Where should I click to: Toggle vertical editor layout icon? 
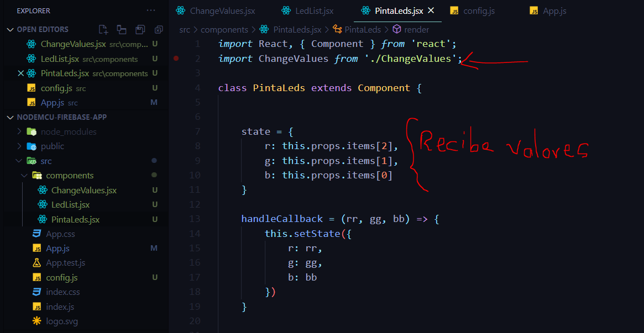tap(122, 30)
